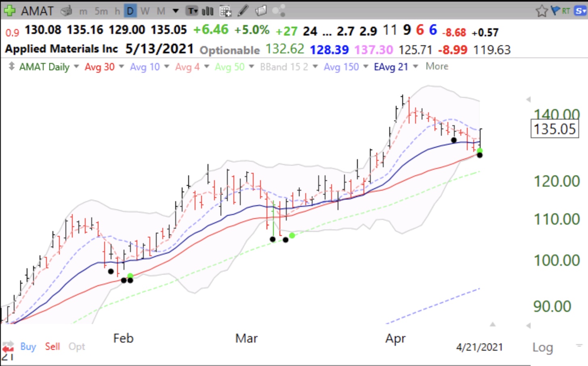
Task: Click the 100.00 price scale label
Action: point(557,261)
